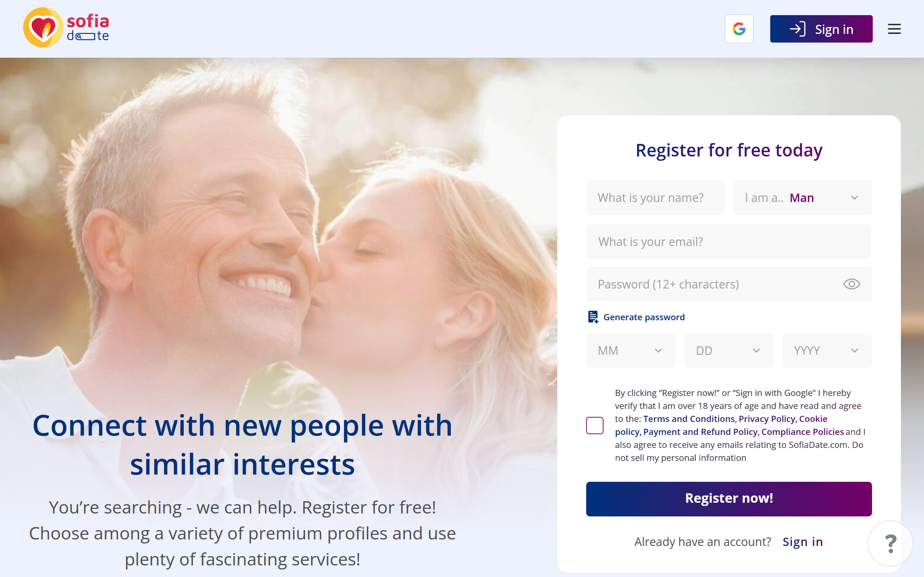Click the Sign in button in header

(x=821, y=29)
